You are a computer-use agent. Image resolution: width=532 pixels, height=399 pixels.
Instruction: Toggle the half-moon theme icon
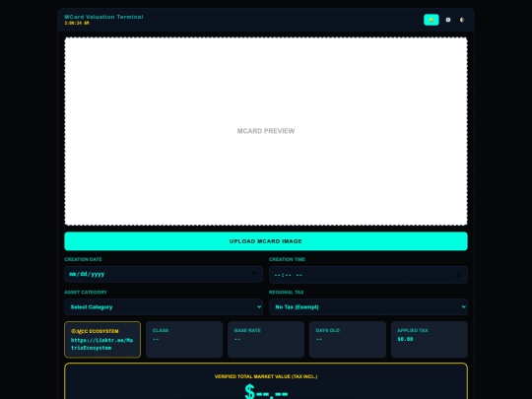[x=462, y=20]
